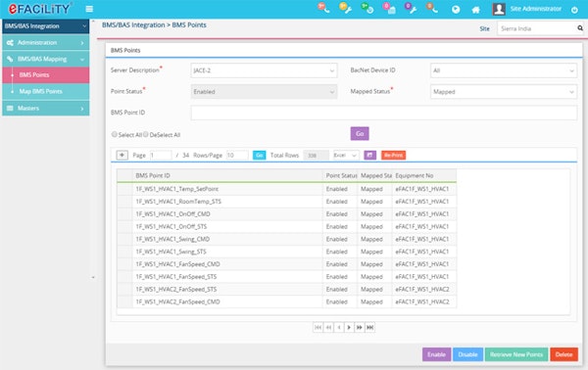Open the Point Status dropdown

coord(264,92)
